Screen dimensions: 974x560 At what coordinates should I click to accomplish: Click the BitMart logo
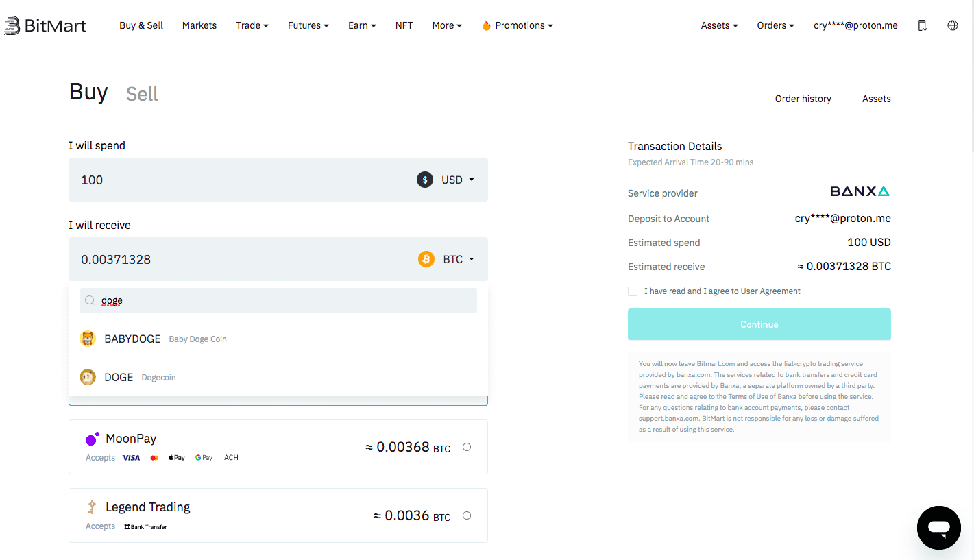pos(45,25)
